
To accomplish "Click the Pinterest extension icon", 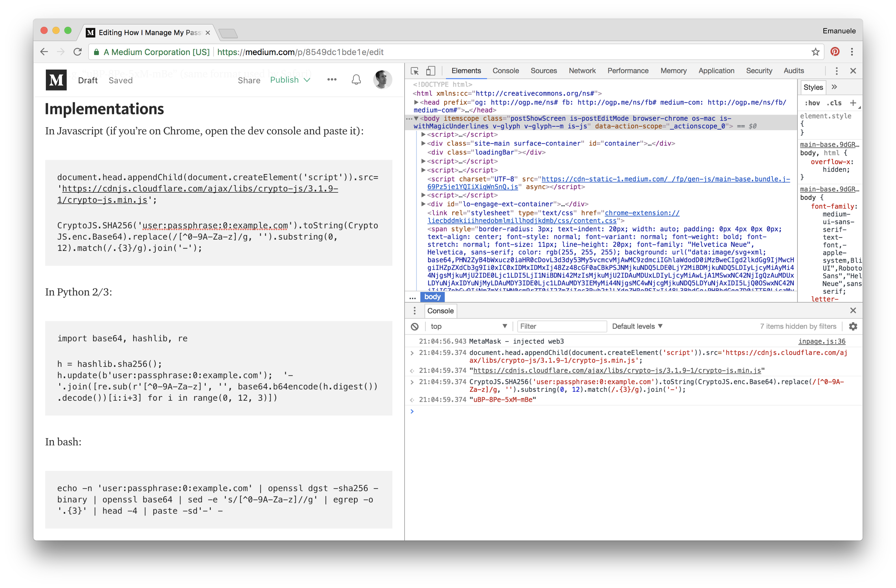I will tap(835, 52).
